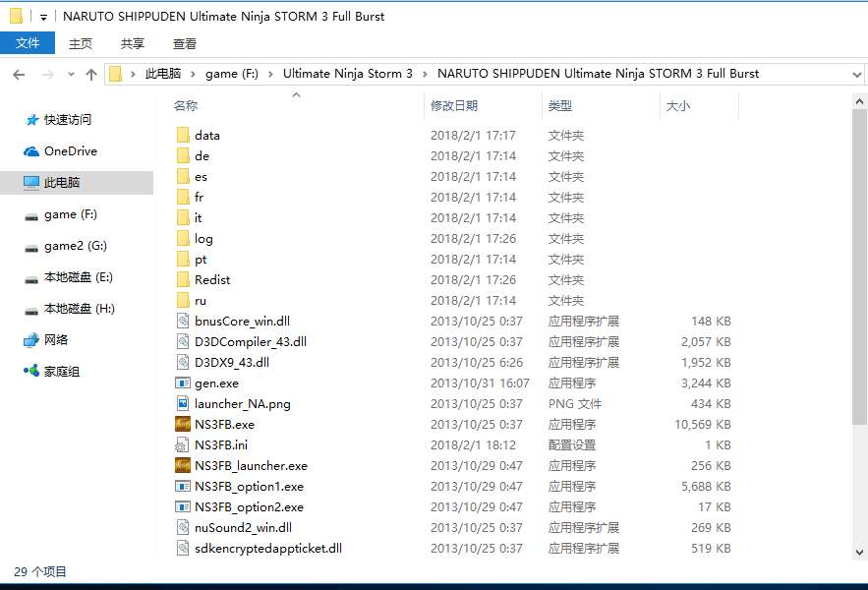Expand chevron after Ultimate Ninja Storm 3 breadcrumb
The height and width of the screenshot is (590, 868).
[425, 74]
